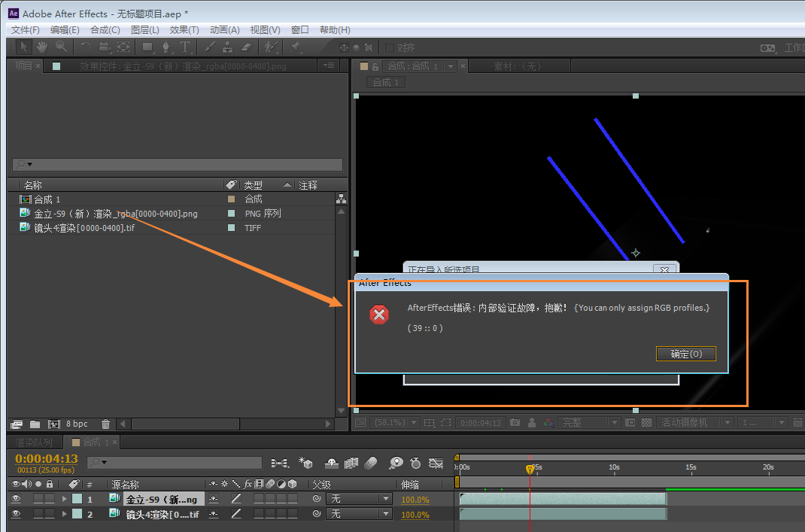Viewport: 805px width, 532px height.
Task: Select the Puppet Pin tool
Action: [295, 47]
